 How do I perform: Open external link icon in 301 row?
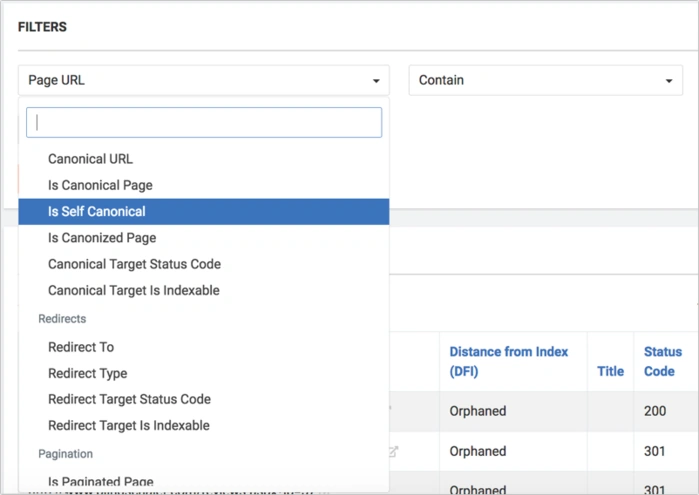tap(393, 451)
